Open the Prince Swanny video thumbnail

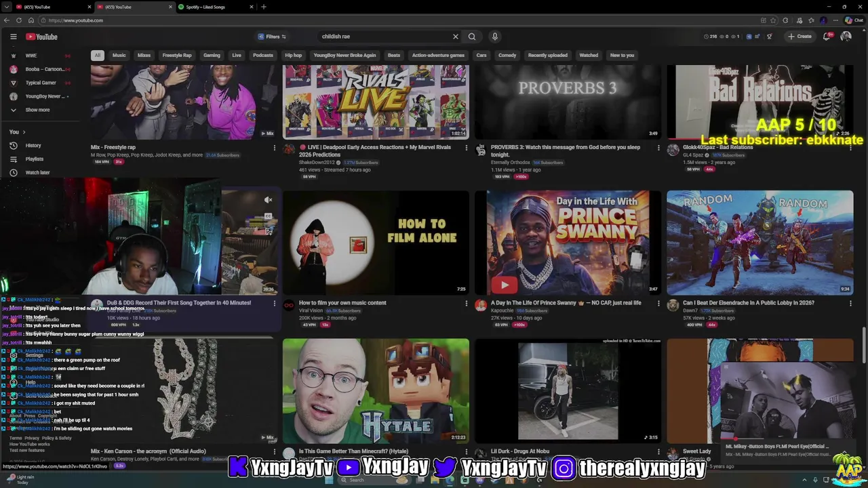568,243
